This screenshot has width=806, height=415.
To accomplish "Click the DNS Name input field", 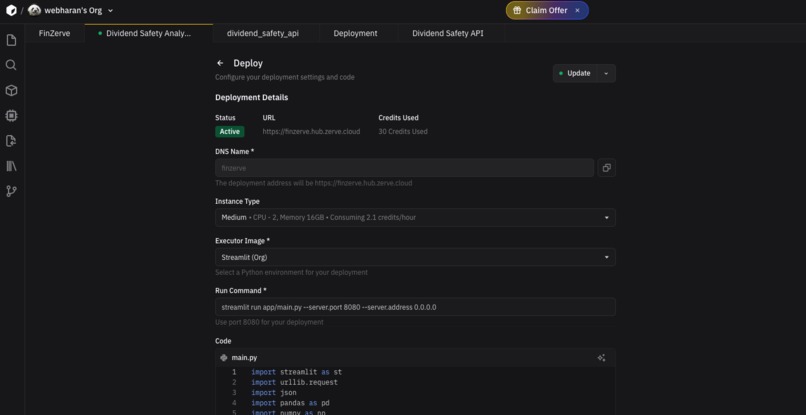I will coord(405,168).
